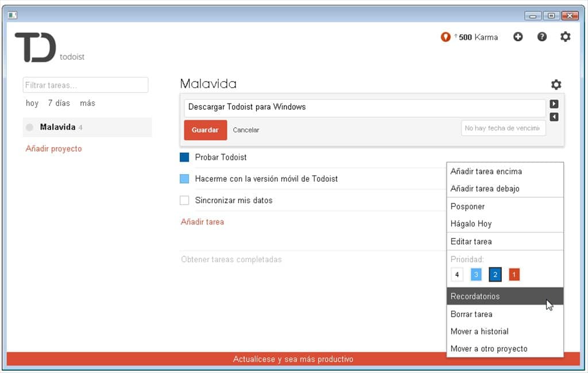The height and width of the screenshot is (373, 588).
Task: Close the Todoist window
Action: coord(570,16)
